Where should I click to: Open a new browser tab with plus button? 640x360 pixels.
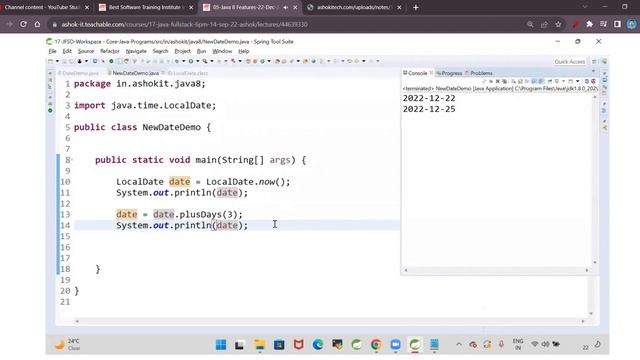tap(416, 7)
